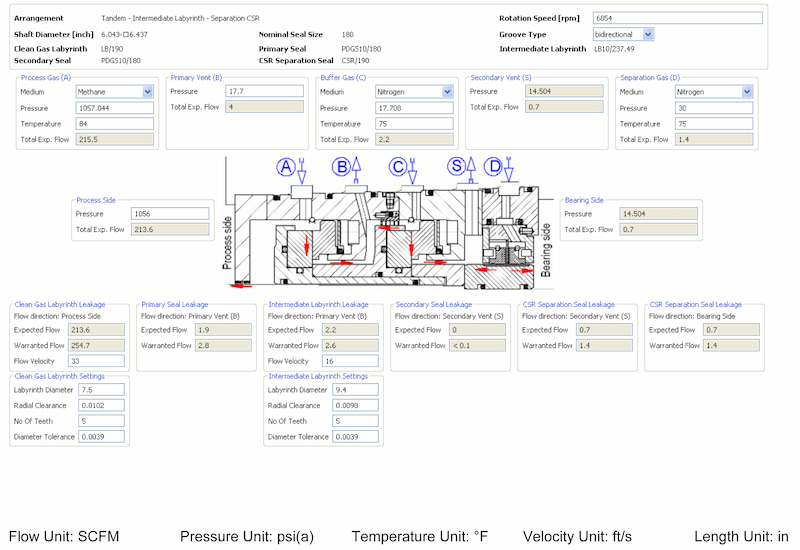
Task: Open the Process Gas Medium dropdown showing Methane
Action: [x=148, y=92]
